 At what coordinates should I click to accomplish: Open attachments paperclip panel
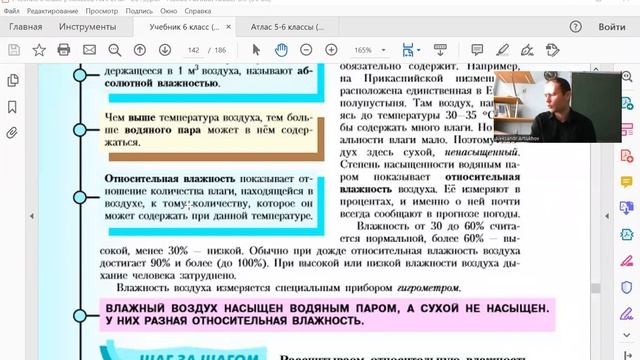tap(12, 133)
